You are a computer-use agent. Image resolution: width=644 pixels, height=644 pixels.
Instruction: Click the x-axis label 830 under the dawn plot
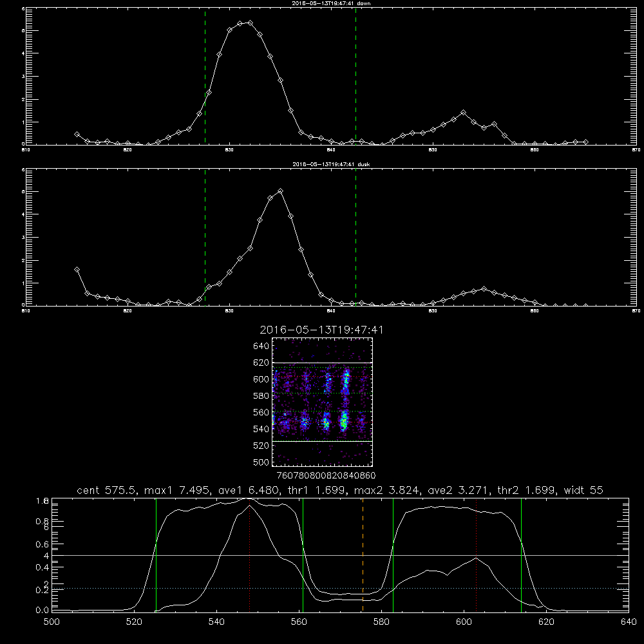click(229, 150)
